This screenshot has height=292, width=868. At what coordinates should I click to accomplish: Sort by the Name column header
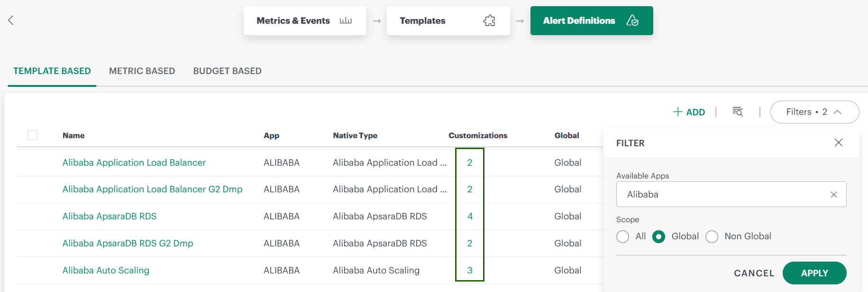coord(73,135)
